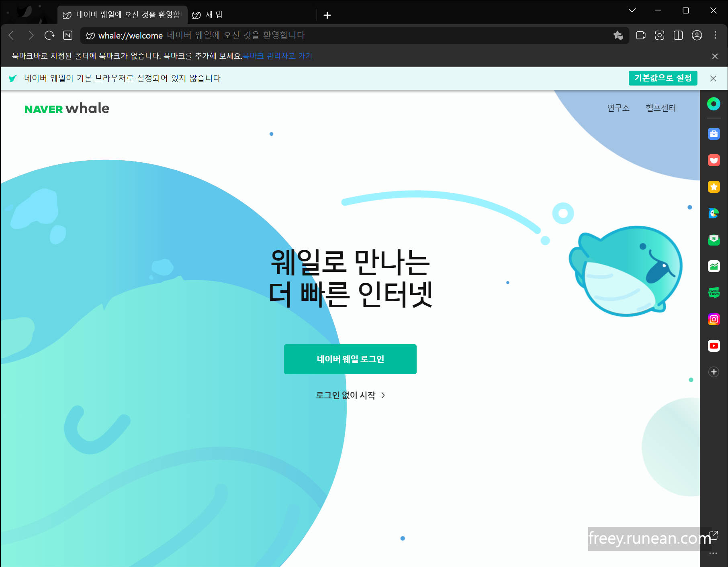728x567 pixels.
Task: Expand the sidebar more options at bottom right
Action: point(714,553)
